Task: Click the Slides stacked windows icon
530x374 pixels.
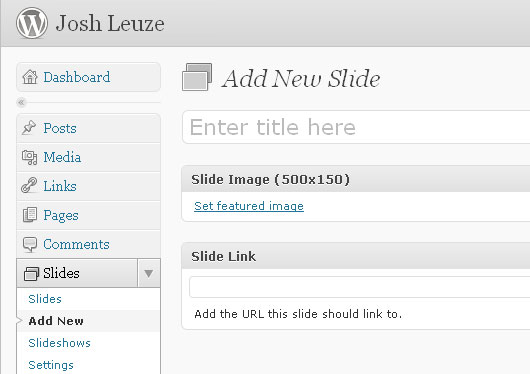Action: (x=31, y=273)
